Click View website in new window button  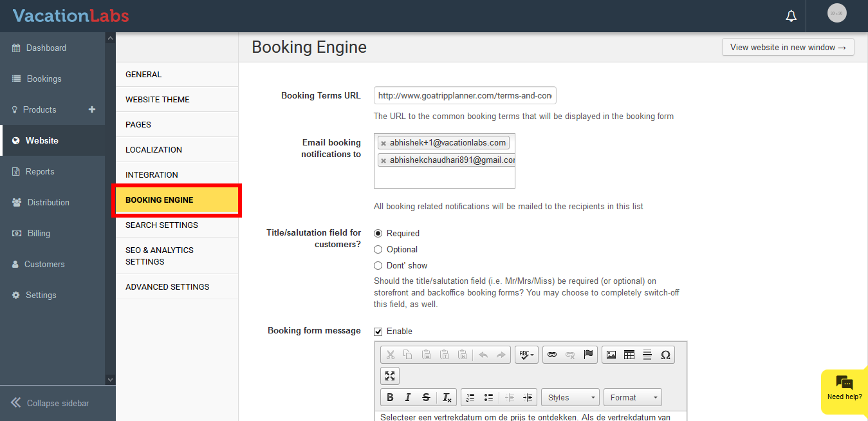[788, 47]
